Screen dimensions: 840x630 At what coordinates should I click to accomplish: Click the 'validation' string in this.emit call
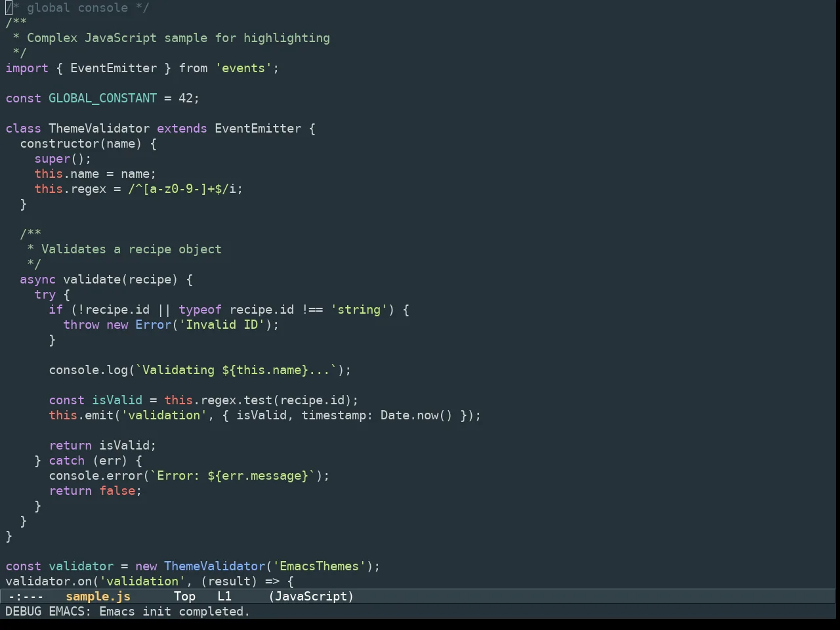[164, 415]
